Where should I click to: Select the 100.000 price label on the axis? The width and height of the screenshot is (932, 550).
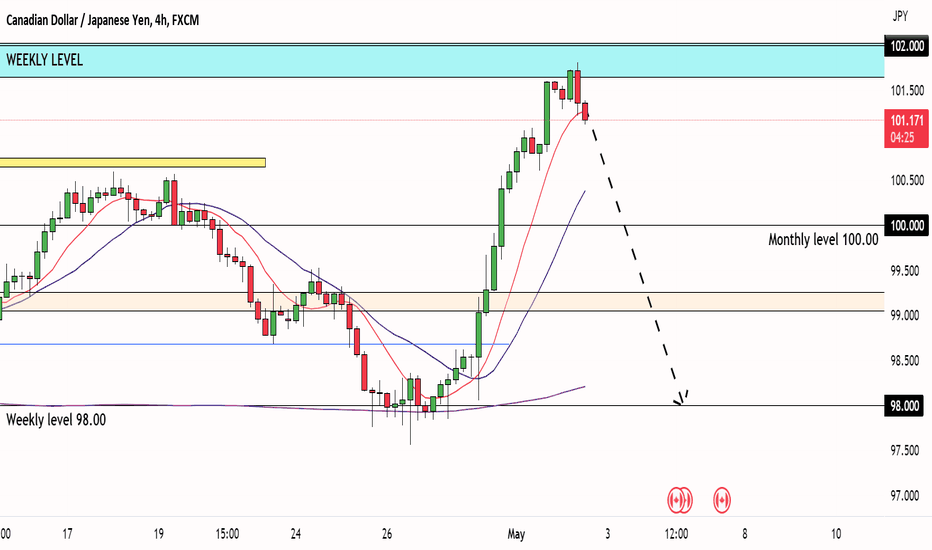point(906,225)
